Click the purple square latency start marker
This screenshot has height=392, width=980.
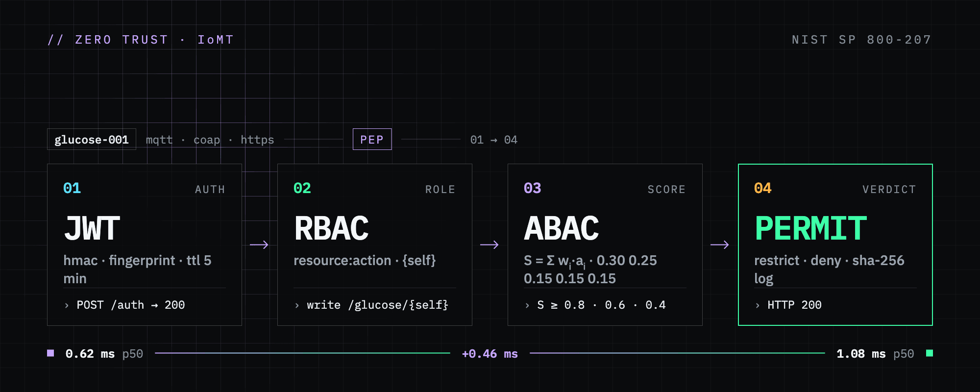click(x=50, y=353)
